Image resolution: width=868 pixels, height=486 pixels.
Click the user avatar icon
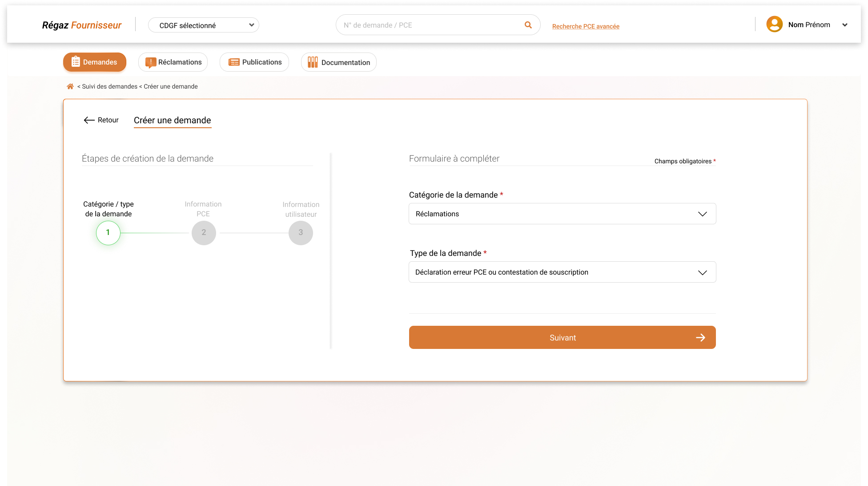coord(774,24)
